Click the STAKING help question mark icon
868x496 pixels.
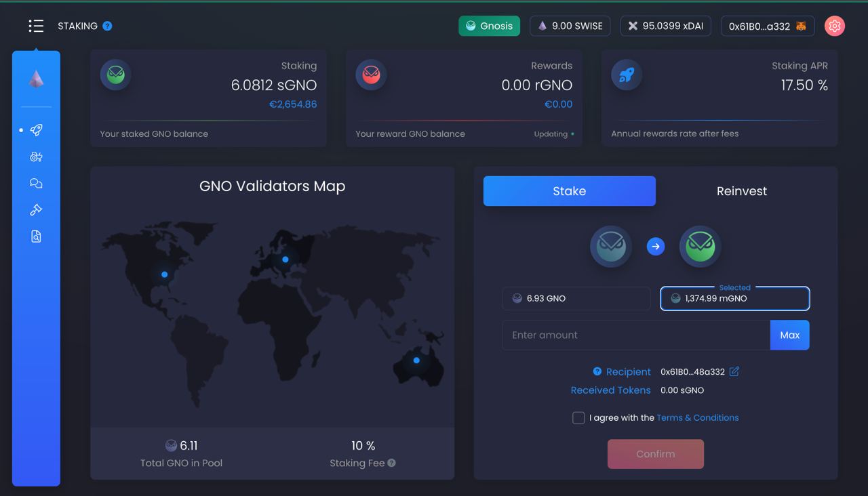pos(107,26)
